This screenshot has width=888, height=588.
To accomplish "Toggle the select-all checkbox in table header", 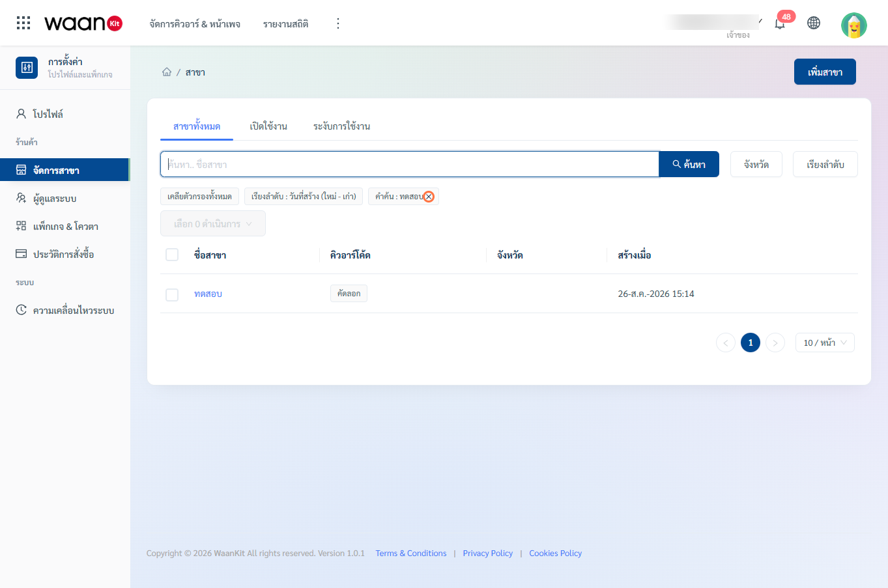I will click(172, 255).
